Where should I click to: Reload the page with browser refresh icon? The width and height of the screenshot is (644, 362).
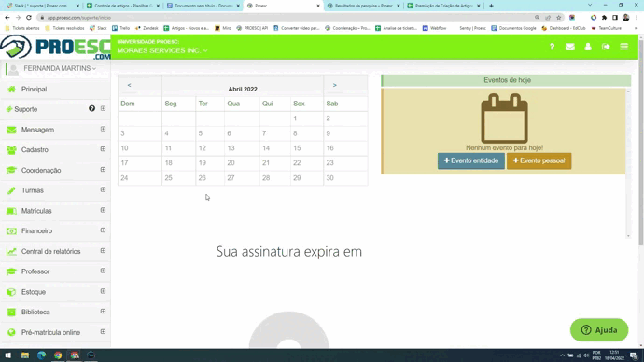pos(29,17)
